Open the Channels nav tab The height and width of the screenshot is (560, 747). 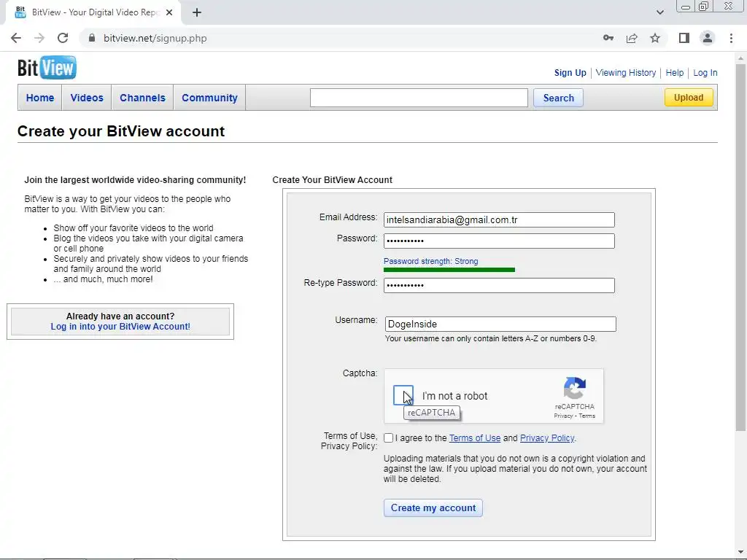tap(142, 98)
